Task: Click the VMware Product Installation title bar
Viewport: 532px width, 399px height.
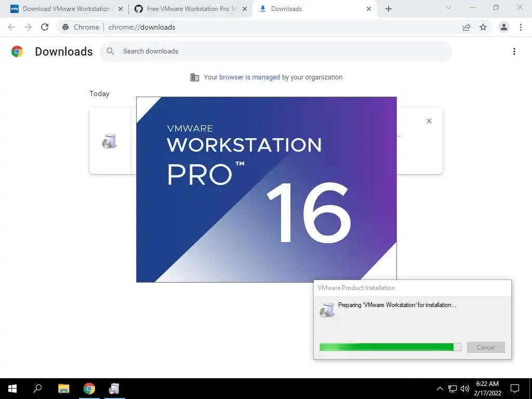Action: pyautogui.click(x=412, y=288)
